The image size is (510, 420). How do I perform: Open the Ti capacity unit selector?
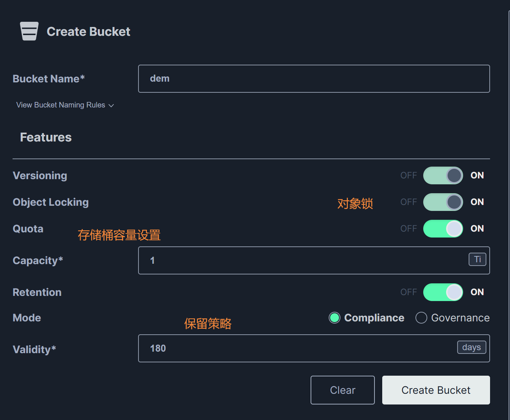click(477, 259)
